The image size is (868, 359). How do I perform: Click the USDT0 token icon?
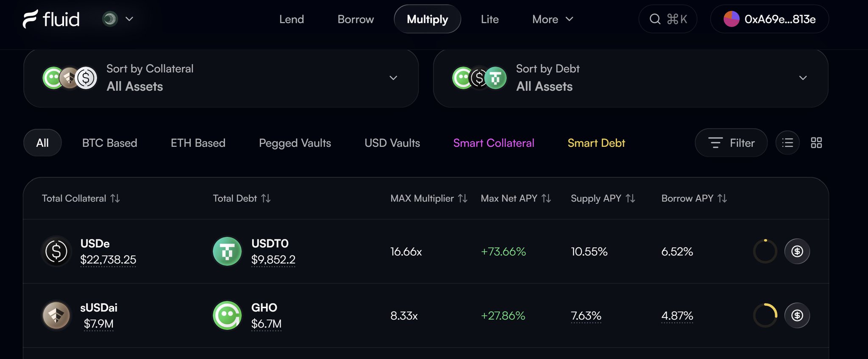(x=227, y=251)
